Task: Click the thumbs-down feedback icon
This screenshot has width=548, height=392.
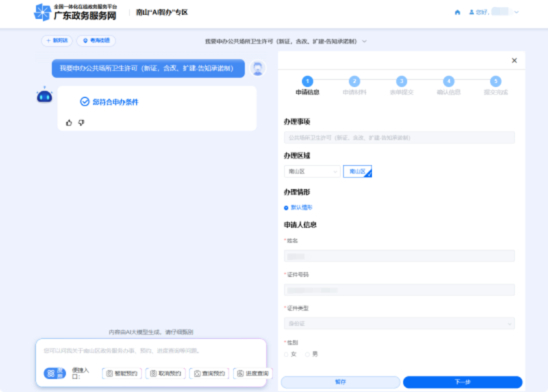Action: pyautogui.click(x=81, y=123)
